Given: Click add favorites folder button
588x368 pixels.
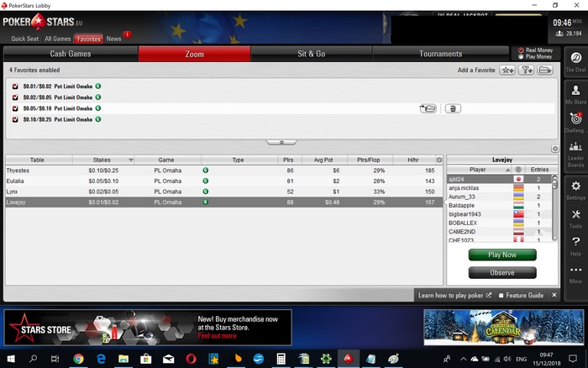Looking at the screenshot, I should pos(545,70).
